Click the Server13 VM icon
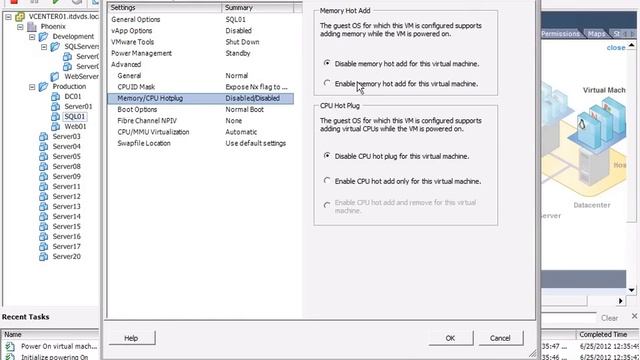640x360 pixels. 43,207
